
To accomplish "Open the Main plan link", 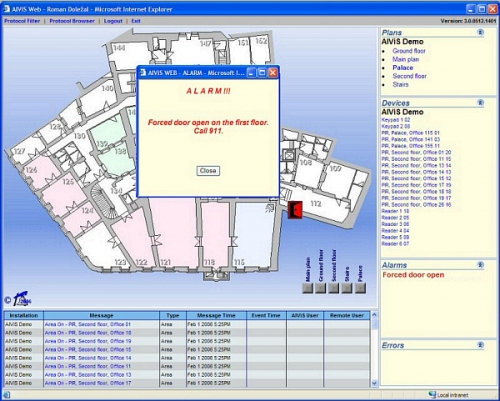I will [406, 59].
